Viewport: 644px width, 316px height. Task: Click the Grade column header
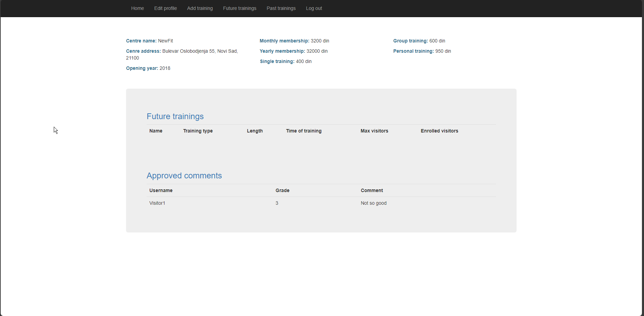tap(282, 190)
